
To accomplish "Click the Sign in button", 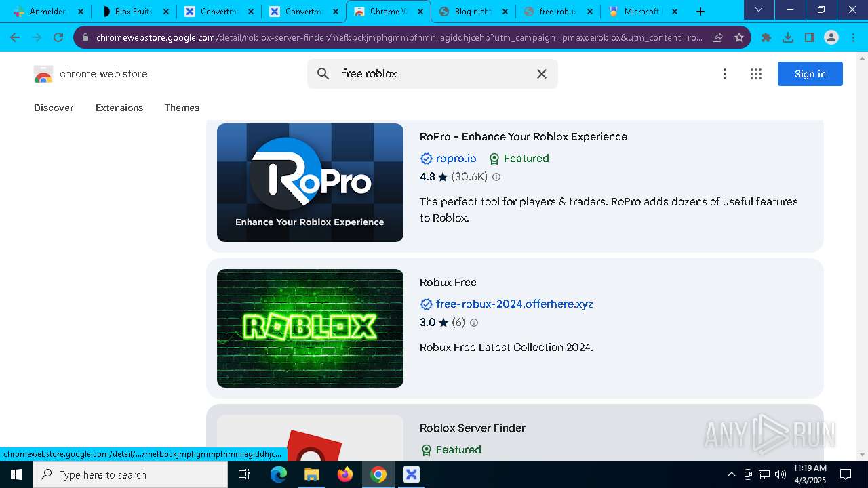I will [x=810, y=74].
